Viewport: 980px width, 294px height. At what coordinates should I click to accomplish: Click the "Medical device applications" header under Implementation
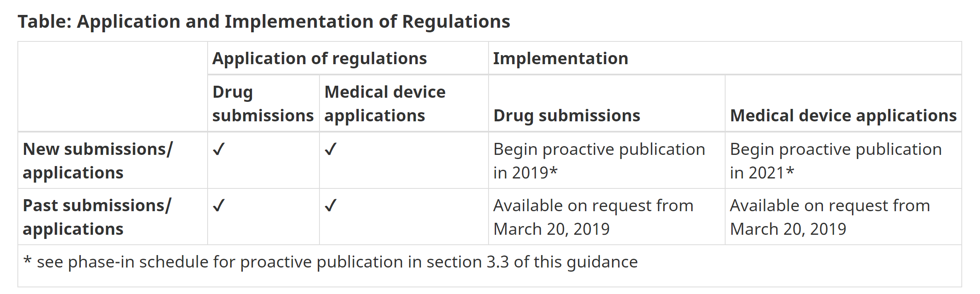click(x=843, y=116)
